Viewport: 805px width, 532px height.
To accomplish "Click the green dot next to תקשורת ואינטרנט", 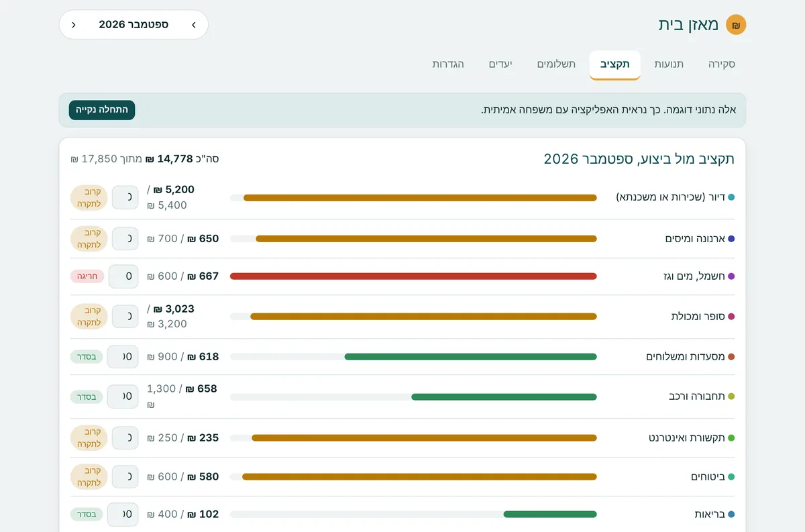I will [x=731, y=438].
